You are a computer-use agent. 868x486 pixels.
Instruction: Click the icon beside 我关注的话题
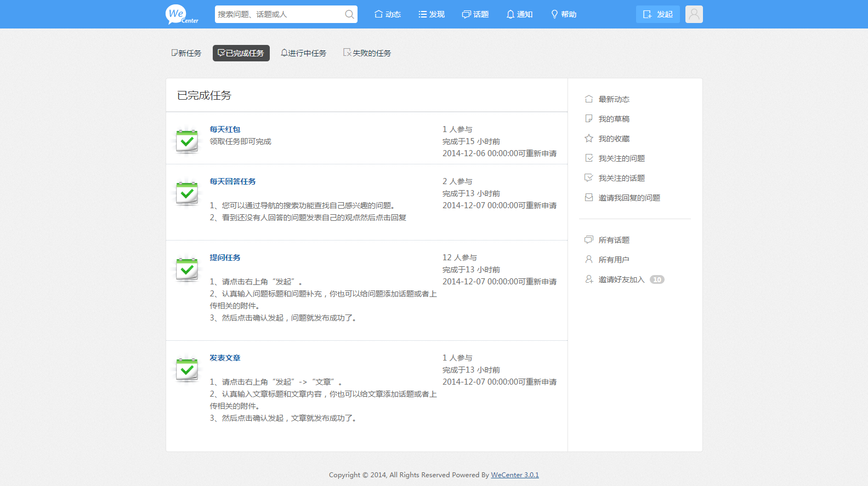coord(589,178)
